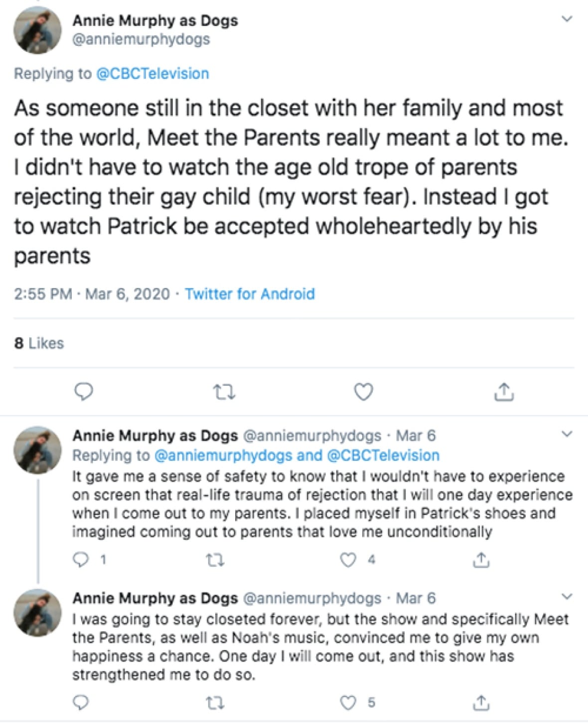Screen dimensions: 588x723
Task: Open the @anniemurphydogs handle under main tweet name
Action: tap(141, 39)
